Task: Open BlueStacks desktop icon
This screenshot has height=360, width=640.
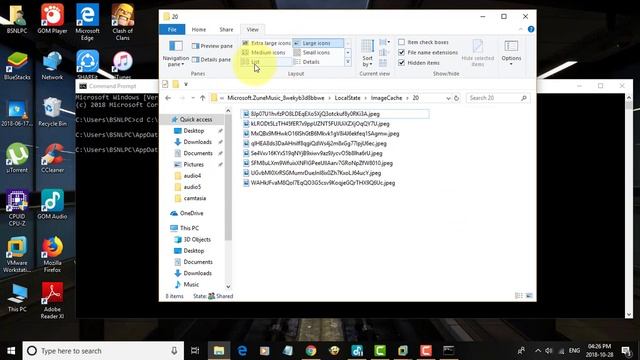Action: tap(17, 66)
